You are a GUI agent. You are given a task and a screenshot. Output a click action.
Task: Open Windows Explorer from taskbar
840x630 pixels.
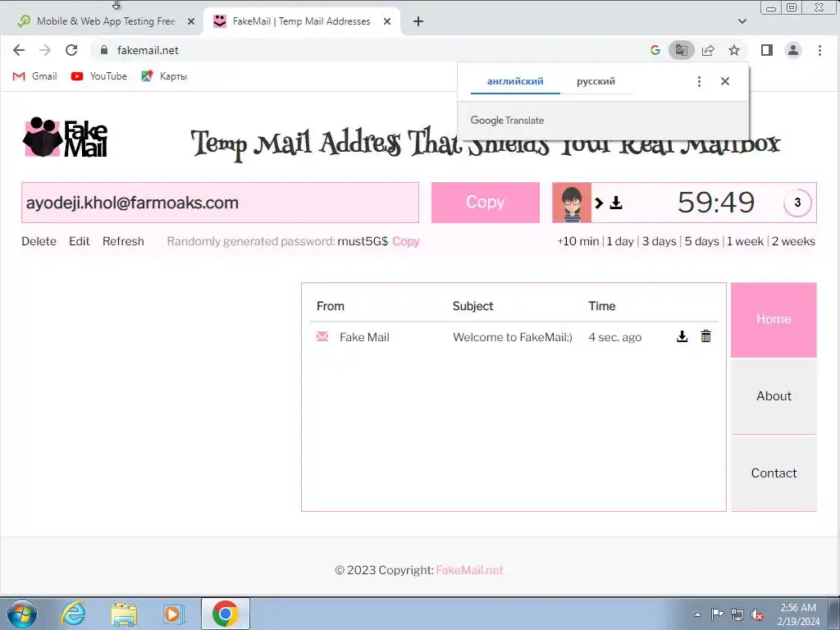tap(124, 614)
